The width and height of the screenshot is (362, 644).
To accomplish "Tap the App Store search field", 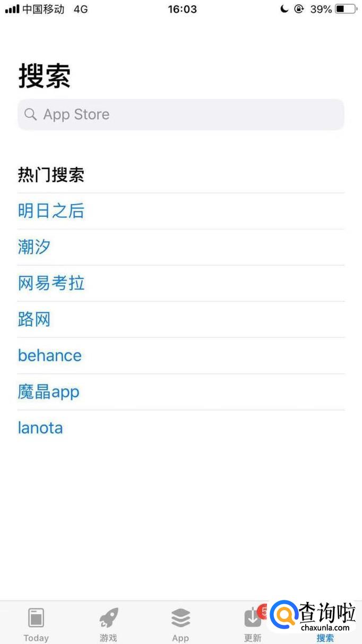I will (x=180, y=114).
